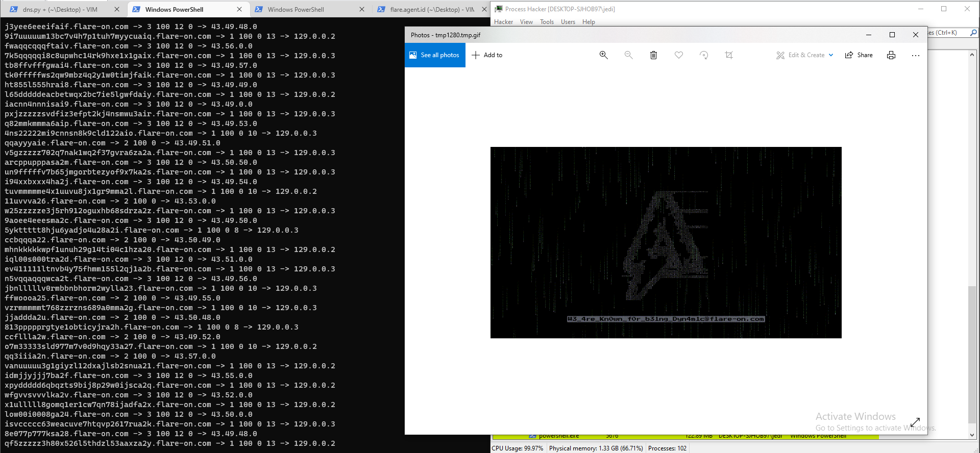Print the image with the printer icon
This screenshot has width=980, height=453.
pos(891,55)
